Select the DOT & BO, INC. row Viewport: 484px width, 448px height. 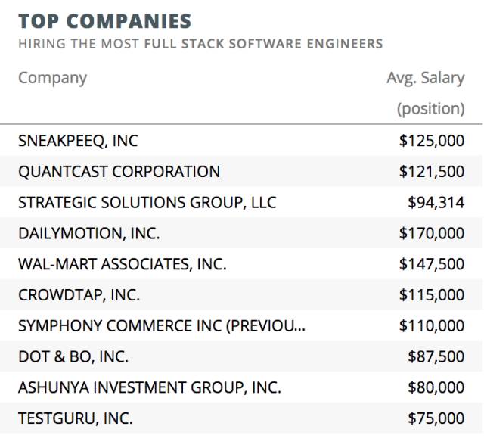click(73, 357)
